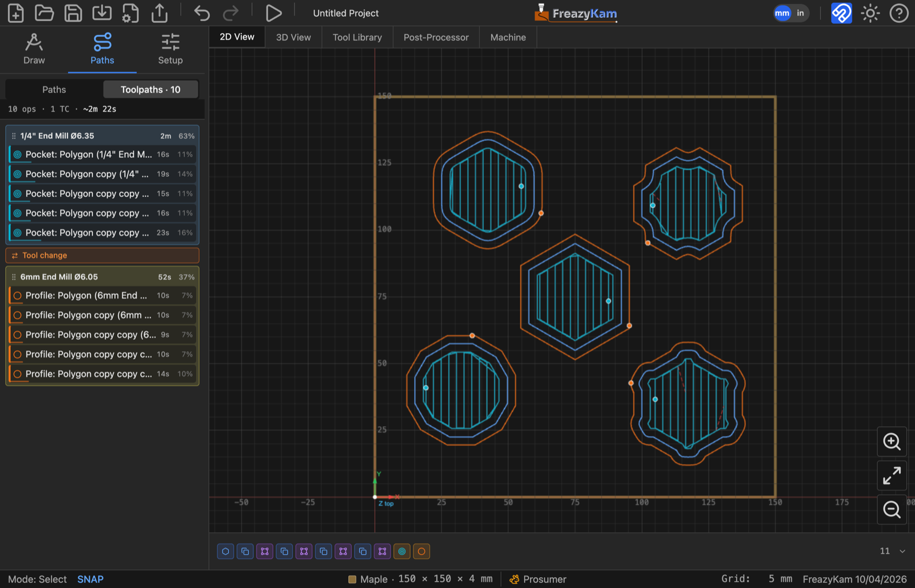Open Prosumer plan in status bar
The image size is (915, 588).
coord(538,579)
